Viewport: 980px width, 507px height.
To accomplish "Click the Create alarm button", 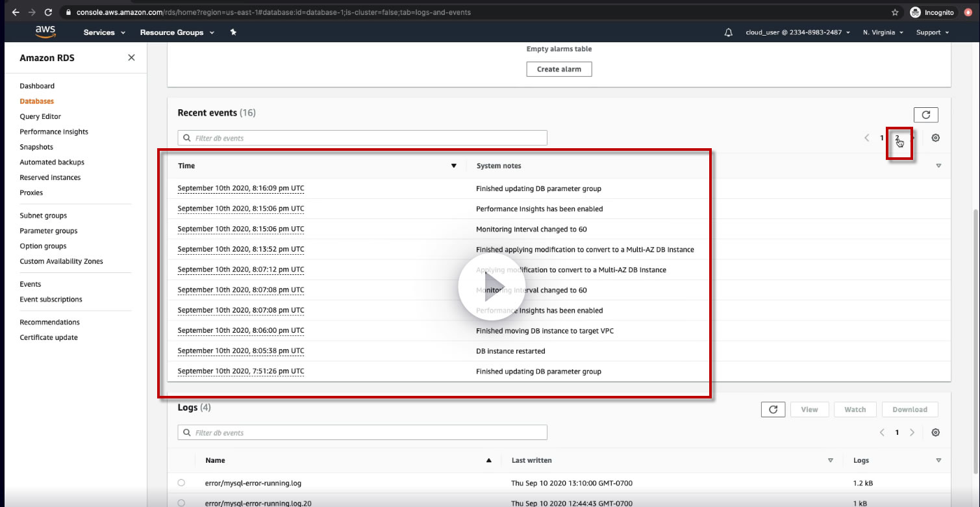I will click(559, 69).
